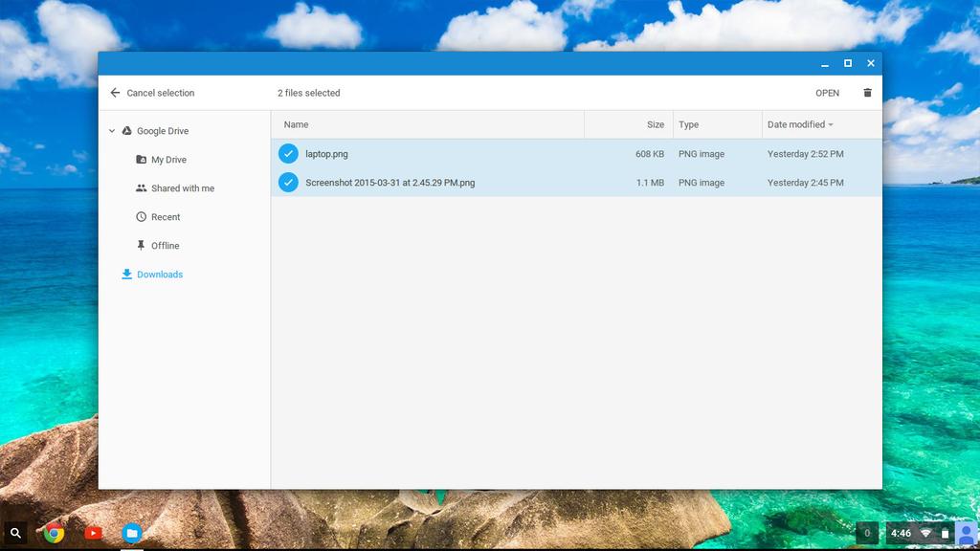Click the 608 KB size cell
The width and height of the screenshot is (980, 551).
pyautogui.click(x=650, y=154)
